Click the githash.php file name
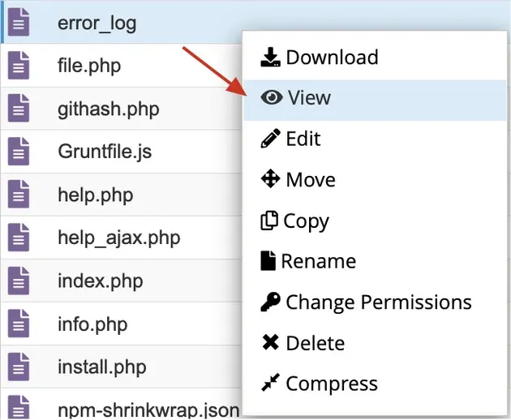 [109, 108]
